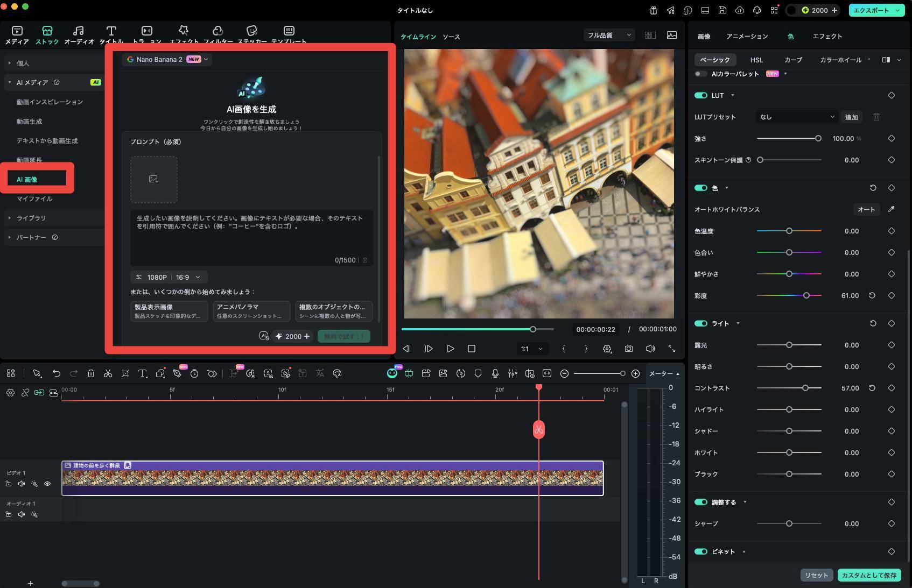The image size is (912, 588).
Task: Click the カスタムとして保存 button
Action: pyautogui.click(x=869, y=575)
